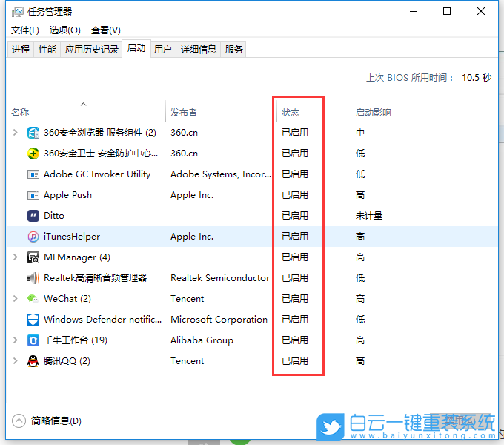This screenshot has width=504, height=445.
Task: Click the 10.5 秒 BIOS time value
Action: coord(477,77)
